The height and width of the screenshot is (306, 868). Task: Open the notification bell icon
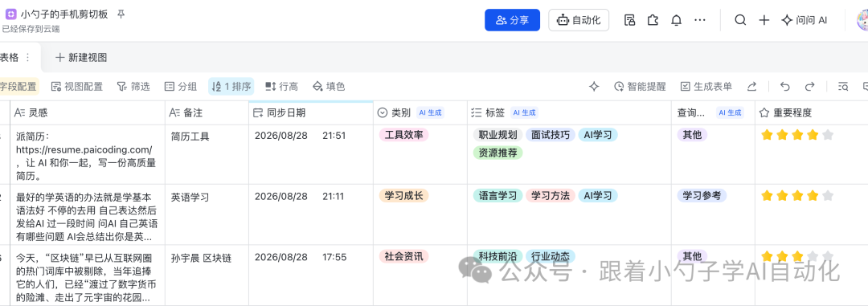click(676, 20)
